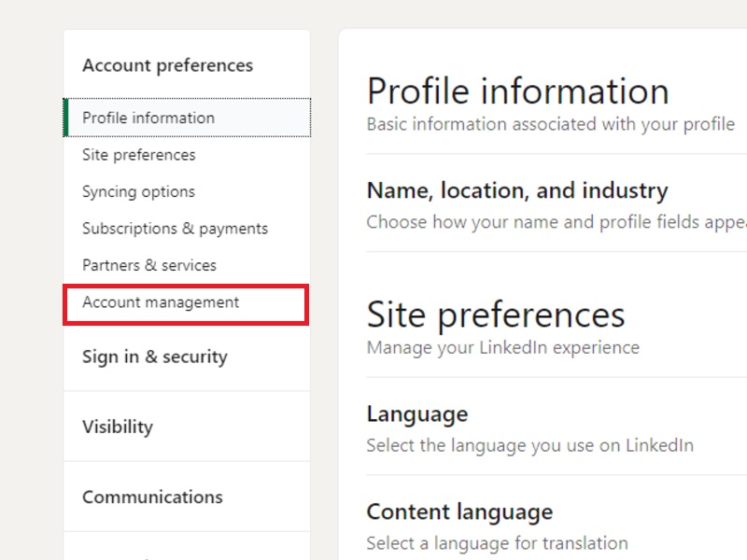
Task: Click the large Profile information main heading
Action: pos(517,91)
